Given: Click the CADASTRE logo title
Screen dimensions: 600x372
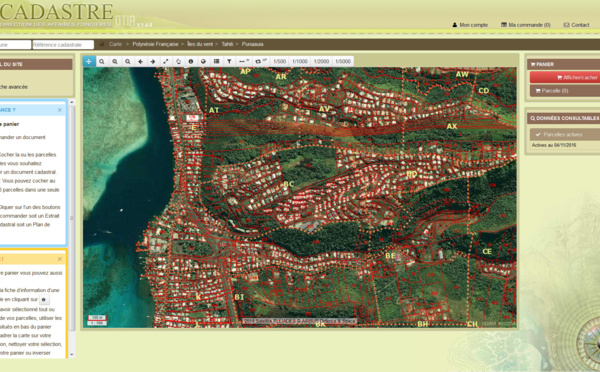Looking at the screenshot, I should pyautogui.click(x=57, y=12).
